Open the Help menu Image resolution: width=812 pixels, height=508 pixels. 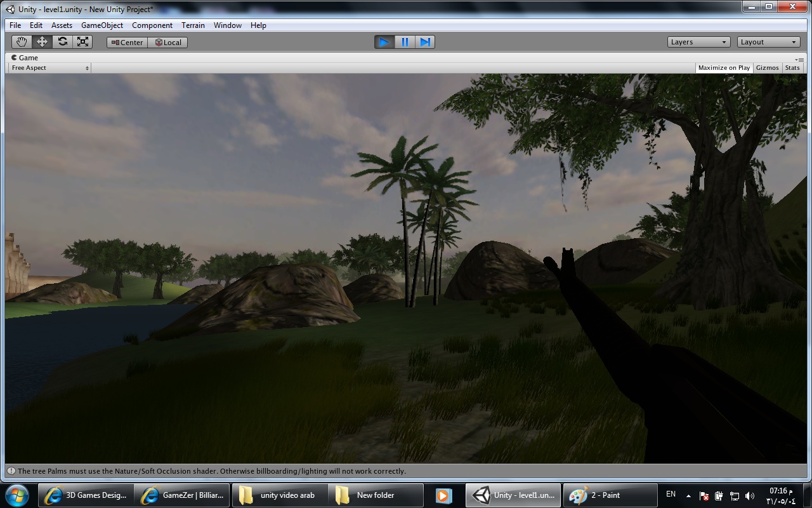pos(258,25)
